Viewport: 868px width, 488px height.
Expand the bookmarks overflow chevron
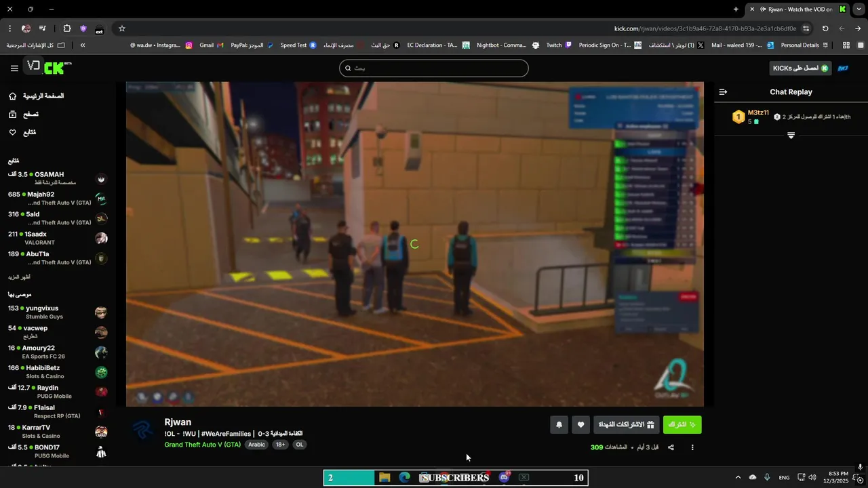coord(82,45)
